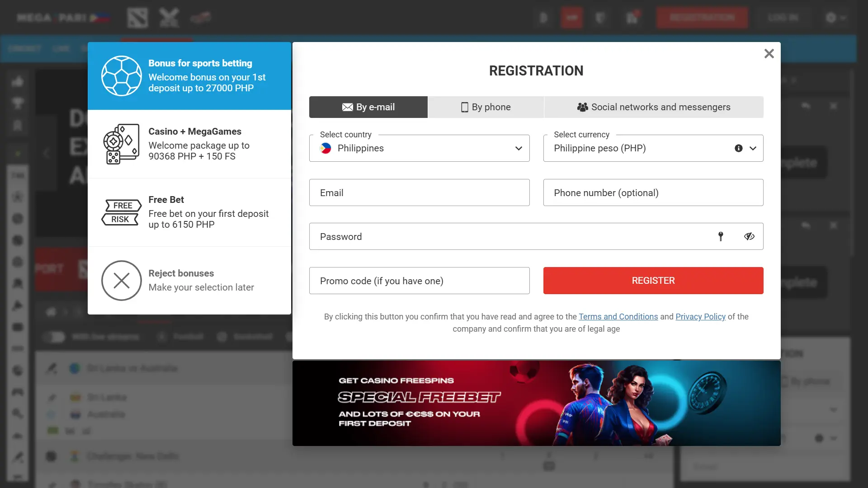Screen dimensions: 868x488
Task: Click the Email input field
Action: (419, 192)
